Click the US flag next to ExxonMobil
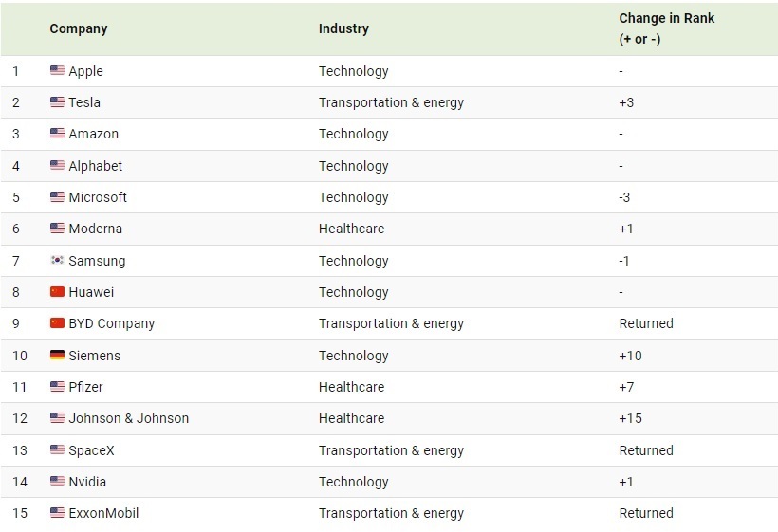Image resolution: width=778 pixels, height=532 pixels. tap(57, 513)
